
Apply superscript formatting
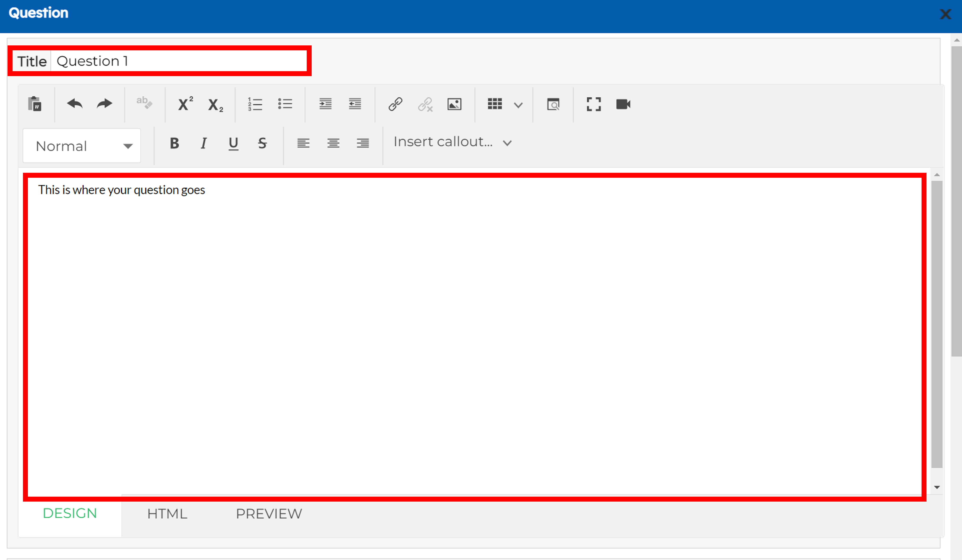(x=185, y=104)
